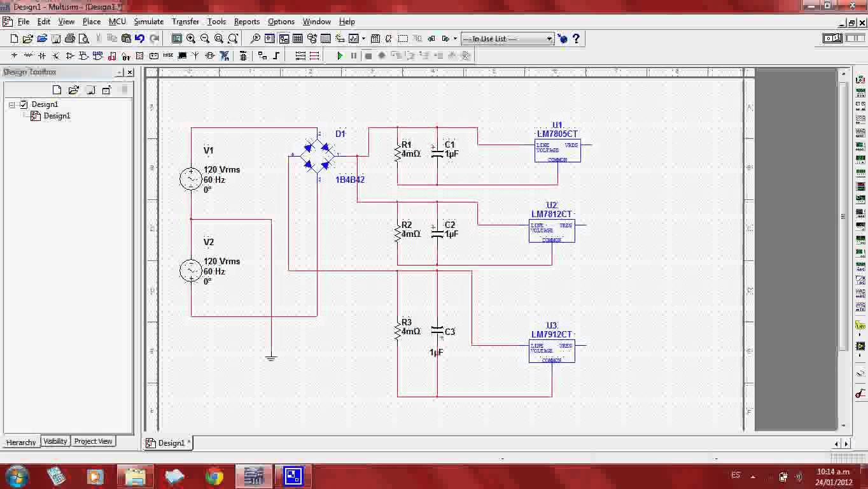This screenshot has width=868, height=489.
Task: Collapse the Design1 tree node
Action: [11, 104]
